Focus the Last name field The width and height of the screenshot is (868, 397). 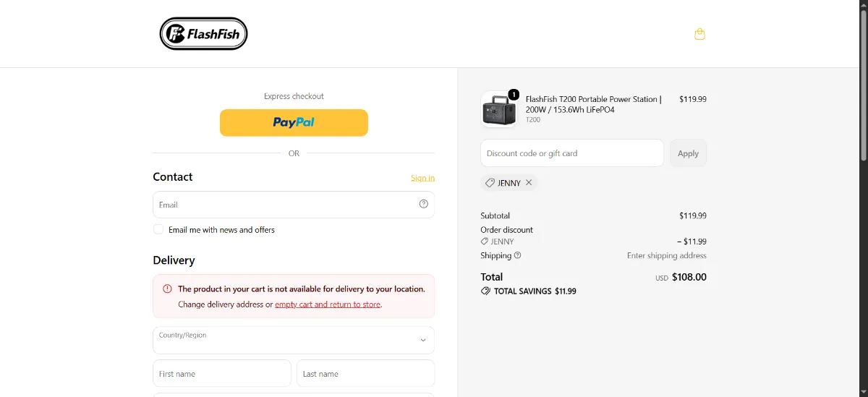(x=365, y=374)
